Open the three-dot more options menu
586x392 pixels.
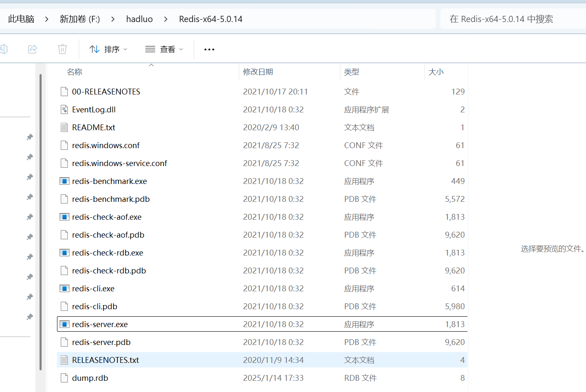(209, 49)
